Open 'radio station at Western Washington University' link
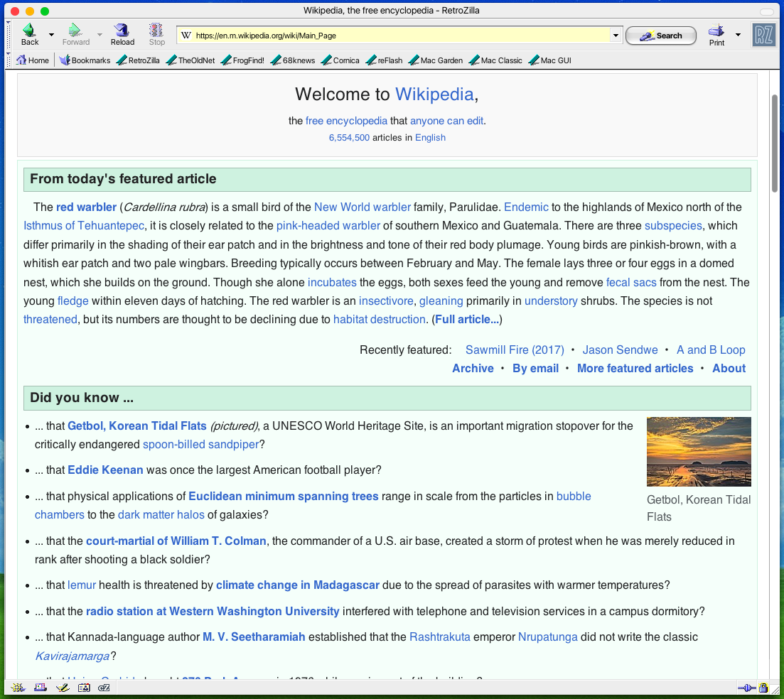 coord(213,611)
